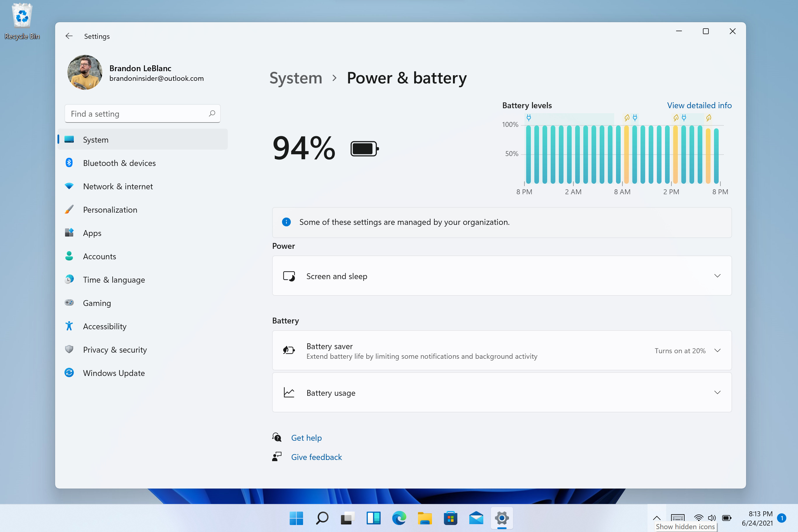This screenshot has height=532, width=798.
Task: Click the Bluetooth & devices icon
Action: click(70, 163)
